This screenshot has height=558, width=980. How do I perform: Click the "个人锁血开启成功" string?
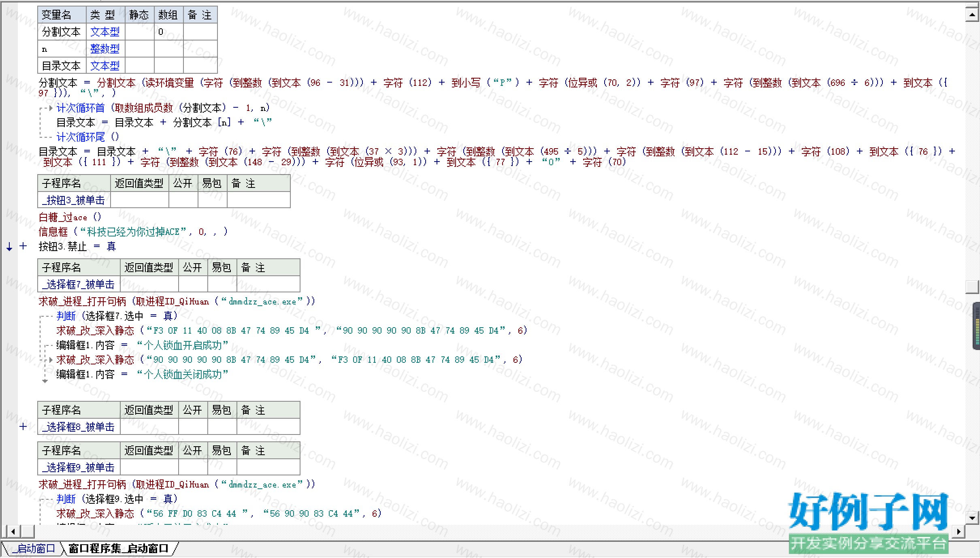coord(183,345)
